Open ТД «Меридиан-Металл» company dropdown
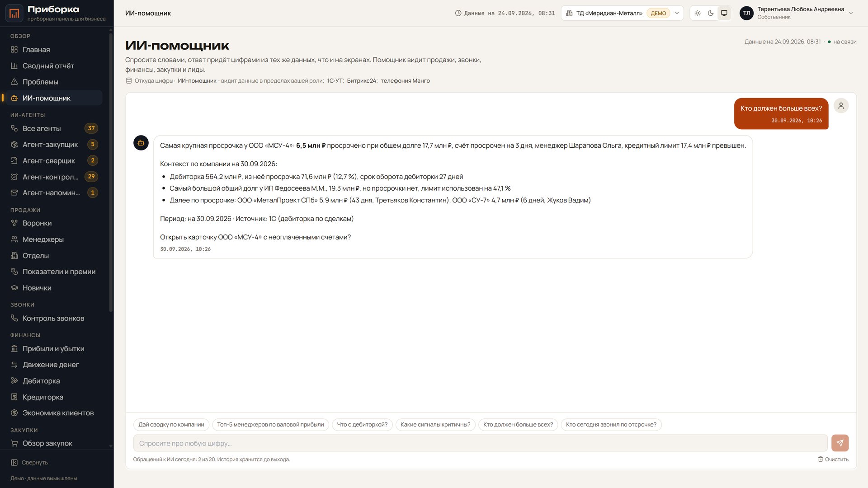The width and height of the screenshot is (868, 488). (622, 13)
